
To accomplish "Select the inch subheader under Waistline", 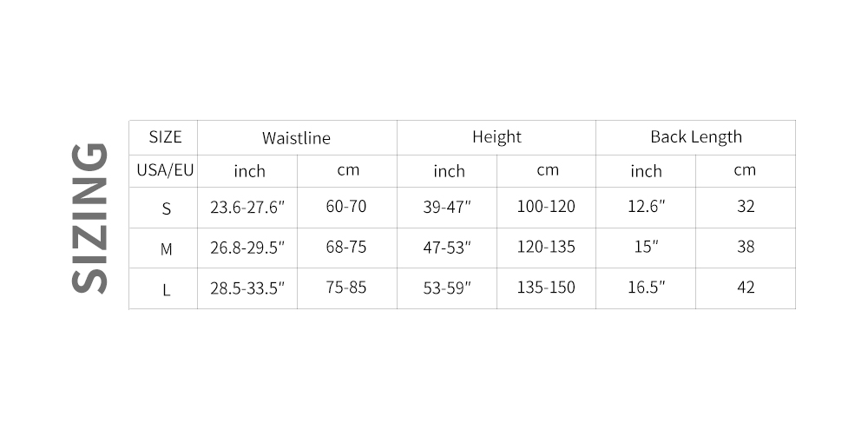I will [x=249, y=171].
